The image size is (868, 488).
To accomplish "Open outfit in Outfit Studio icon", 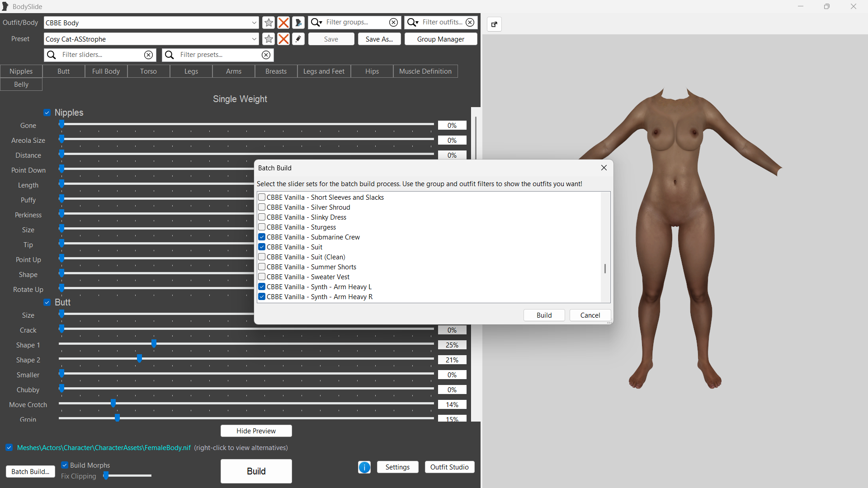I will (x=298, y=23).
